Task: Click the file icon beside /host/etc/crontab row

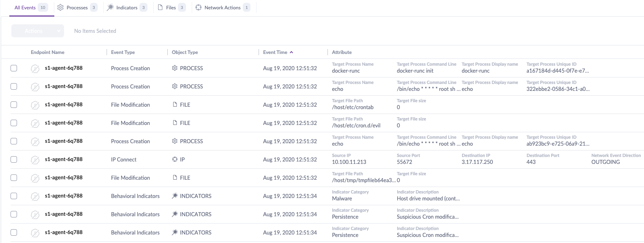Action: 175,105
